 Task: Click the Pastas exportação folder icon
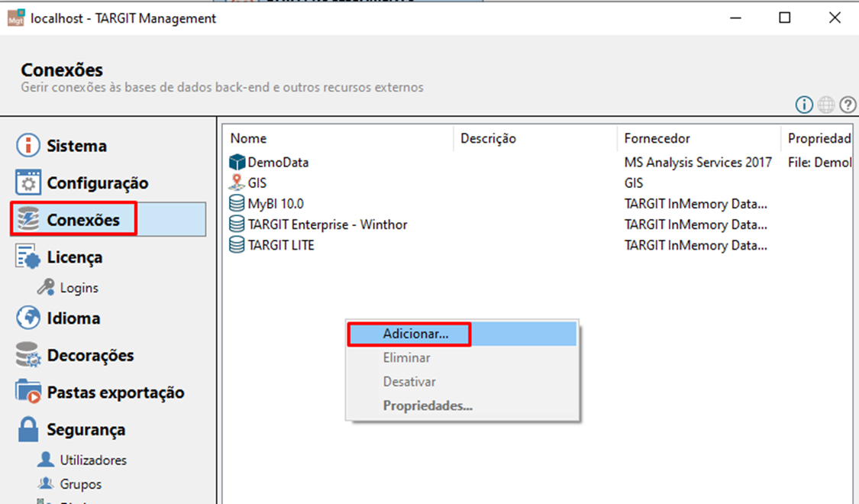(28, 392)
